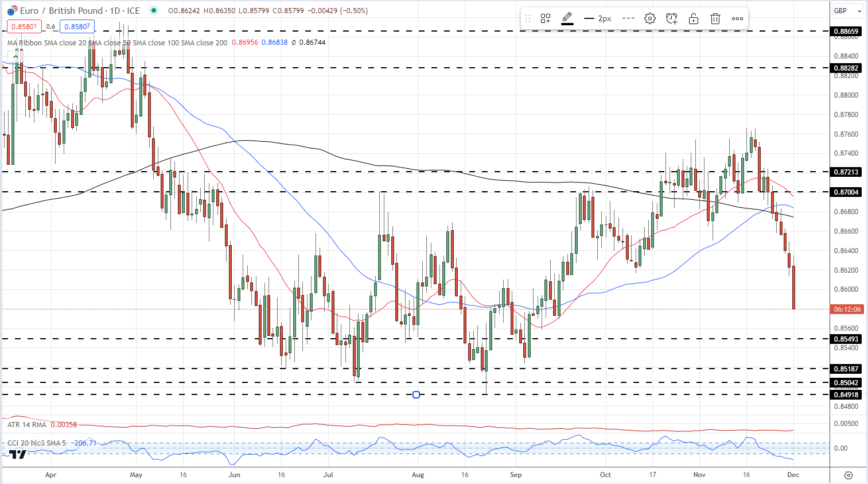Click the blue anchor handle on selected line
The image size is (868, 484).
[x=417, y=394]
